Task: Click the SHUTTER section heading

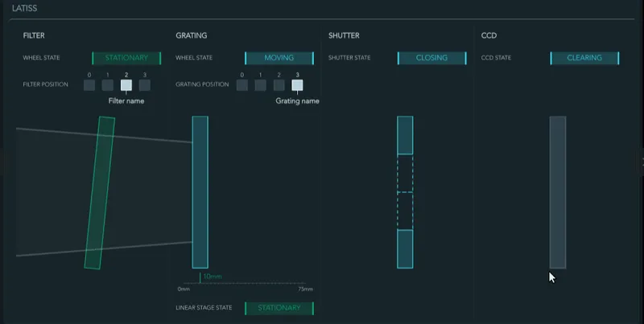Action: [344, 35]
